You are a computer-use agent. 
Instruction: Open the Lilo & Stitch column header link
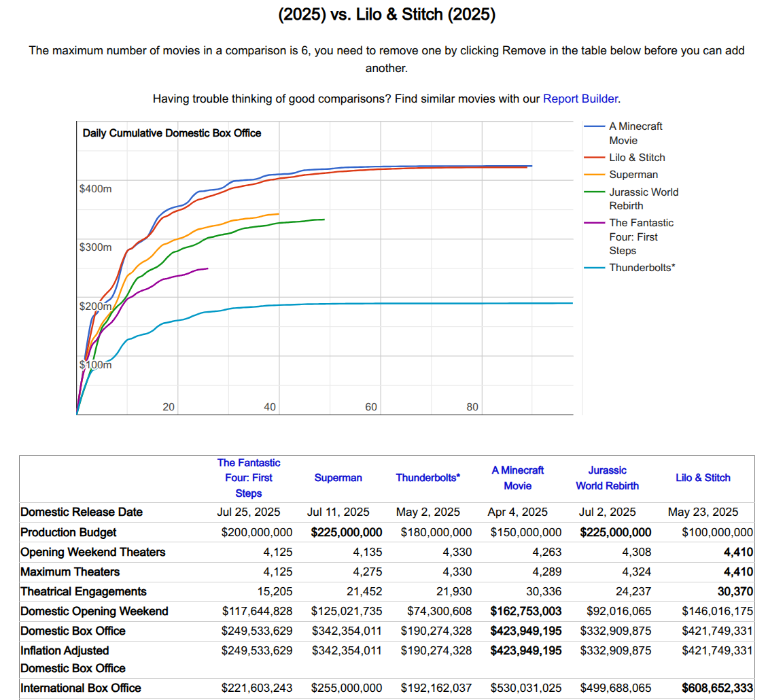[x=703, y=478]
